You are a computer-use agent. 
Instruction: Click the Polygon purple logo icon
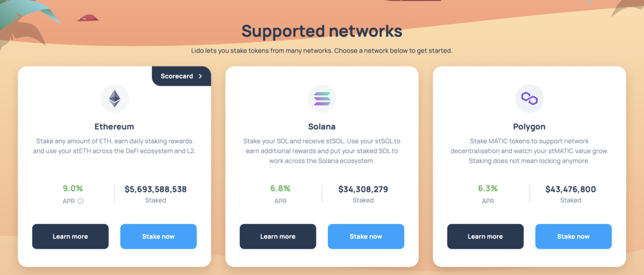pyautogui.click(x=530, y=98)
